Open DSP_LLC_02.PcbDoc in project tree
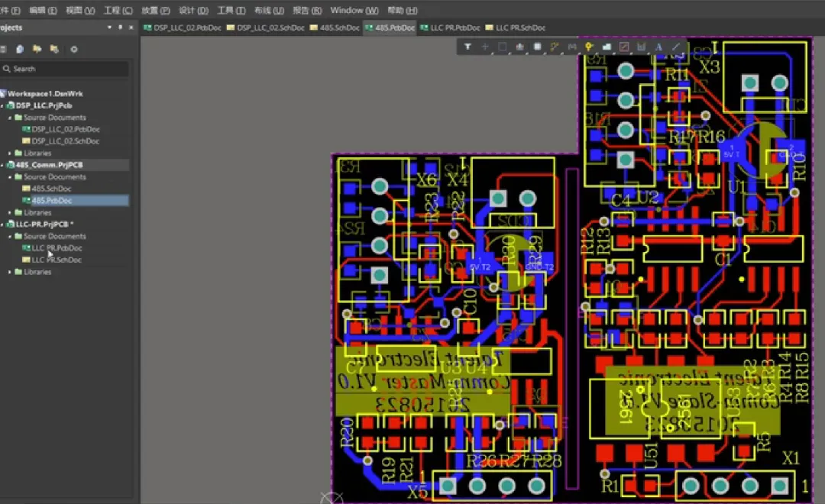The image size is (825, 504). point(65,129)
